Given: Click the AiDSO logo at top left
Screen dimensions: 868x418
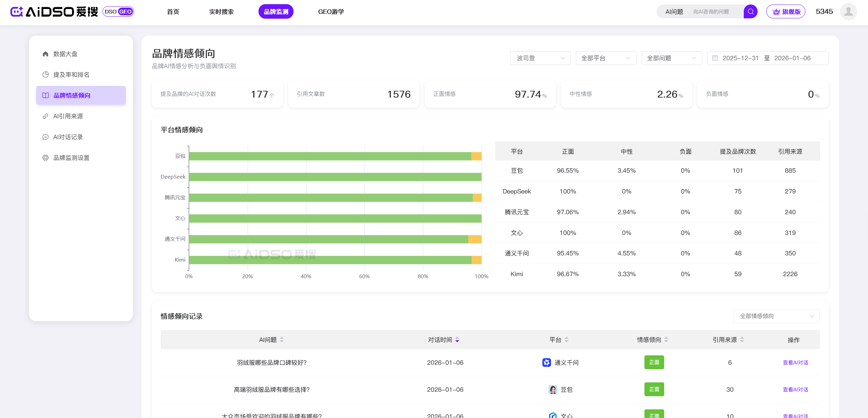Looking at the screenshot, I should pyautogui.click(x=54, y=12).
